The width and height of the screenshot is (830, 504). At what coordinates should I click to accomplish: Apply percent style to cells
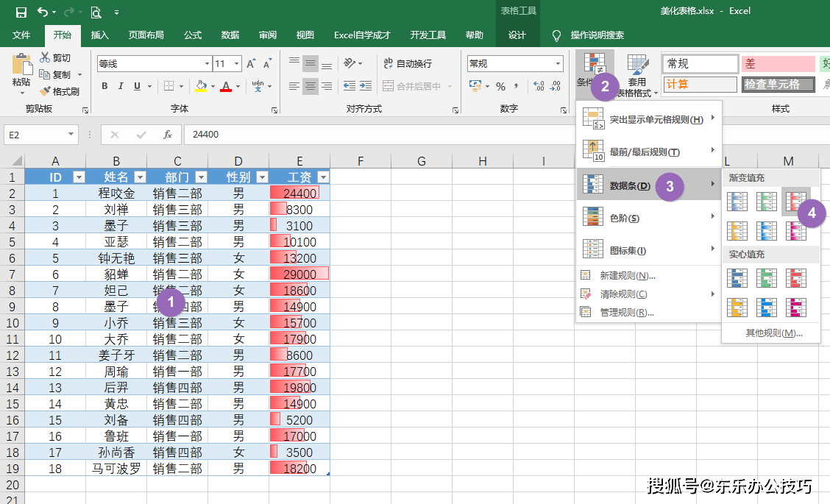coord(501,86)
